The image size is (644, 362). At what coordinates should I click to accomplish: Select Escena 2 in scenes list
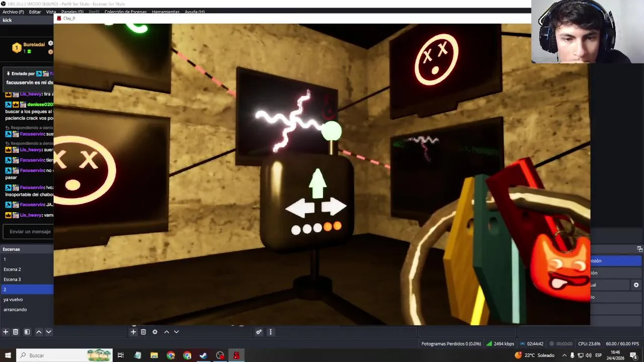(x=27, y=269)
